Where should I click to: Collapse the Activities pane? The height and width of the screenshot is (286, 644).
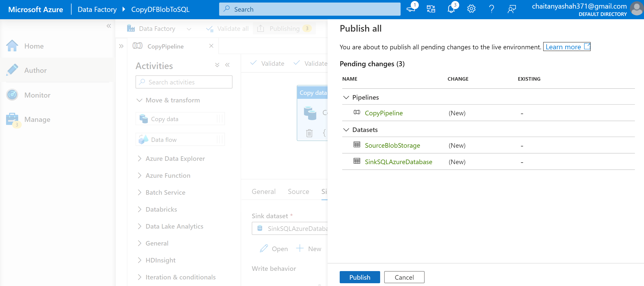pos(227,65)
